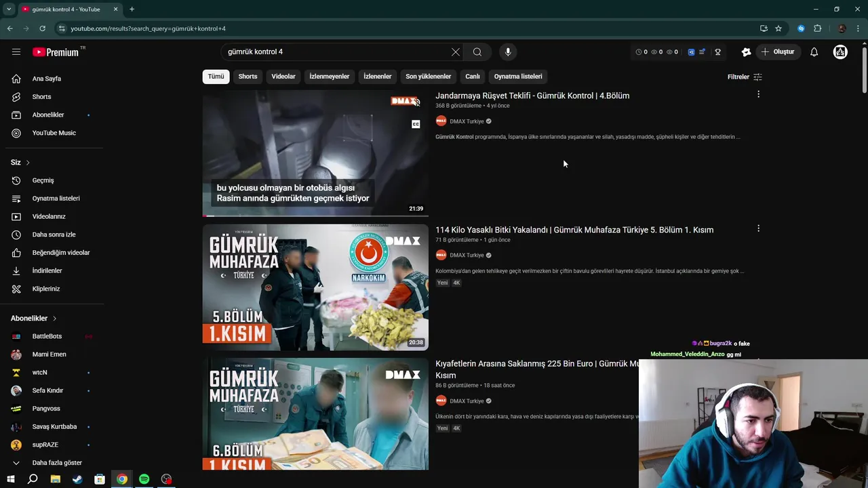Viewport: 868px width, 488px height.
Task: Clear the search box text
Action: click(456, 52)
